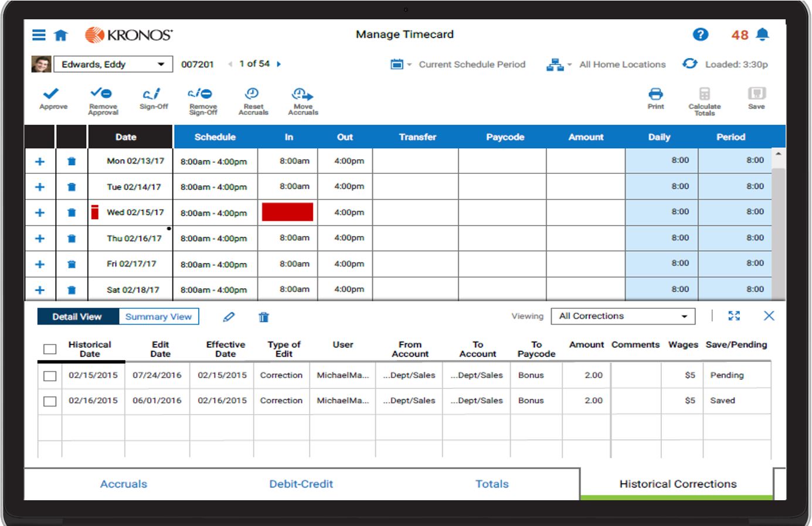Expand the All Home Locations dropdown
Screen dimensions: 812x526
tap(565, 64)
